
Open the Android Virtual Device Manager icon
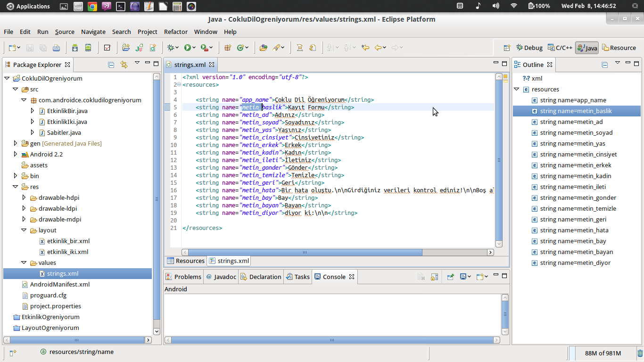(x=88, y=48)
